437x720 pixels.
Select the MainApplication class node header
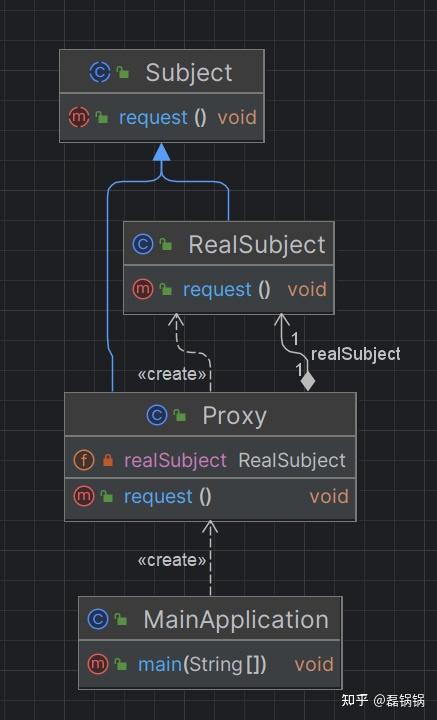coord(210,619)
